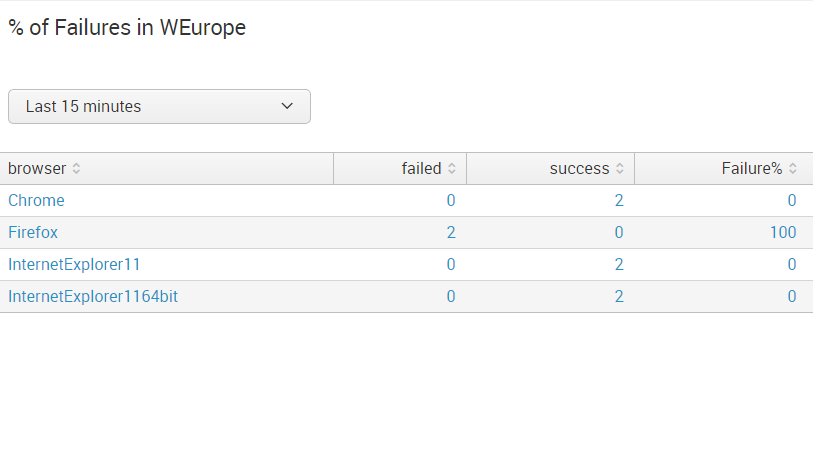The width and height of the screenshot is (813, 468).
Task: Click Chrome's failed count of 0
Action: click(x=451, y=200)
